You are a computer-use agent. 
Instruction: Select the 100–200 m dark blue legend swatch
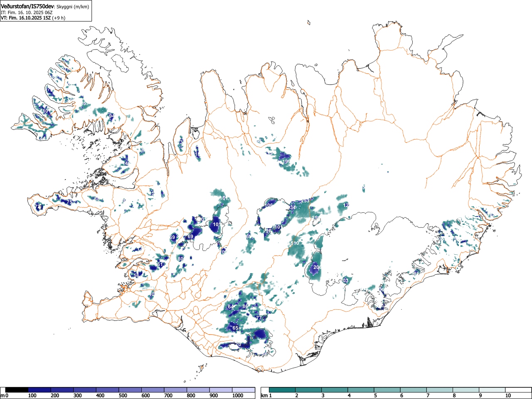click(x=39, y=390)
